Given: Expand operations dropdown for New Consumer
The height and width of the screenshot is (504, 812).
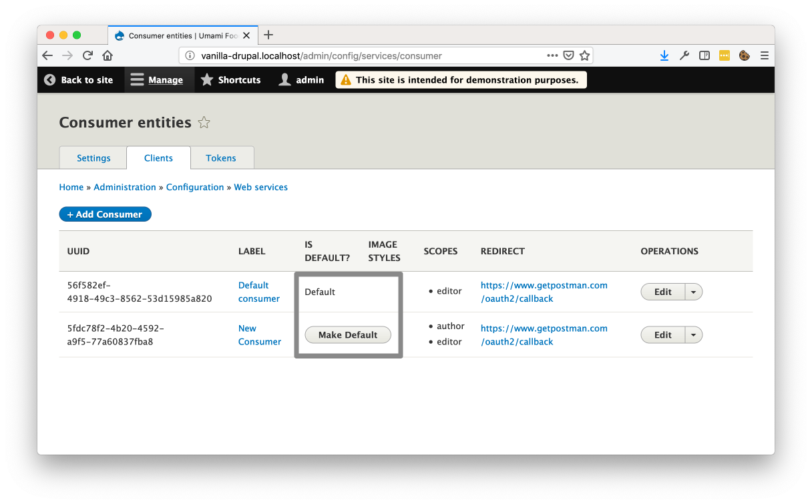Looking at the screenshot, I should click(x=694, y=335).
